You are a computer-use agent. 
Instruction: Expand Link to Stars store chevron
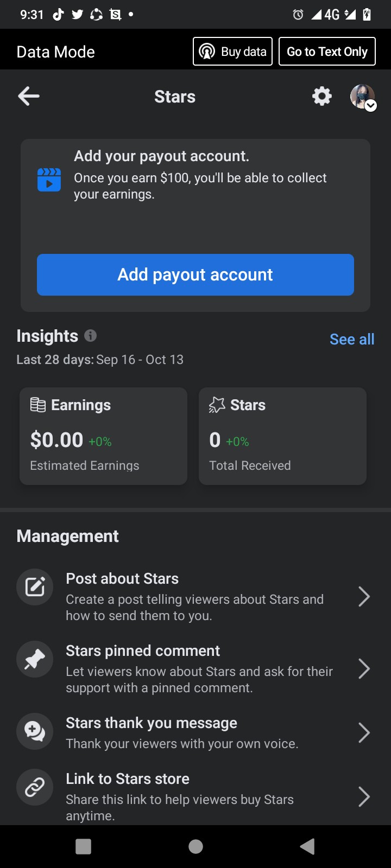pos(364,797)
